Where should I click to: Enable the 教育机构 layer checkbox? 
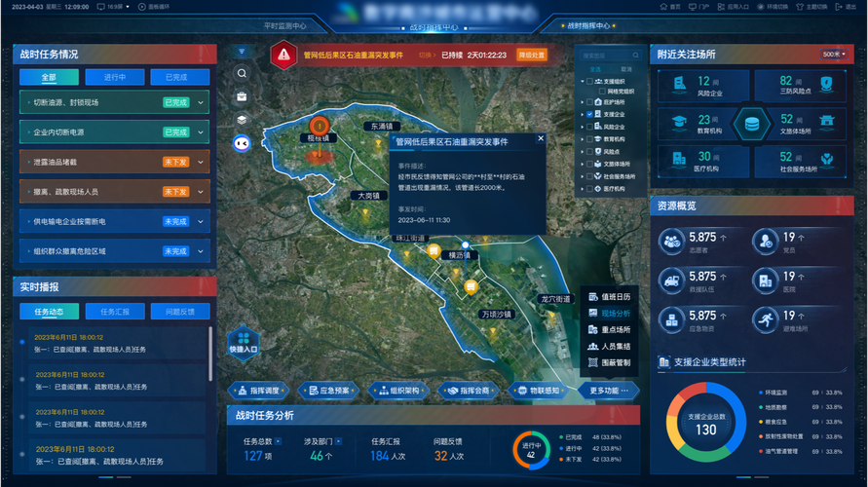[589, 139]
